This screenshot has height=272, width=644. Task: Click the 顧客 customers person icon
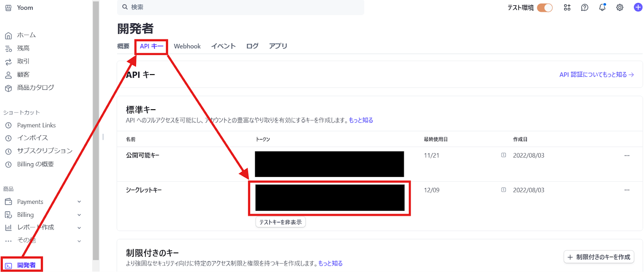(x=8, y=75)
